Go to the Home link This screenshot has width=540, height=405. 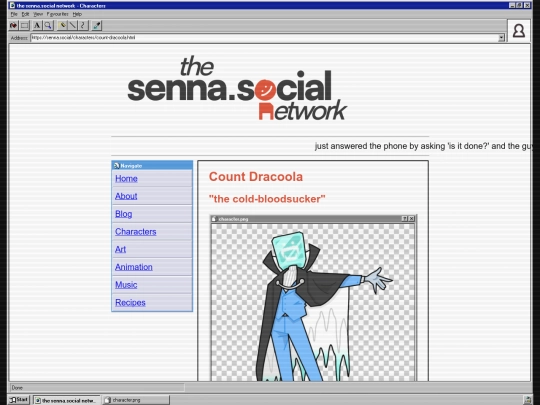click(126, 178)
